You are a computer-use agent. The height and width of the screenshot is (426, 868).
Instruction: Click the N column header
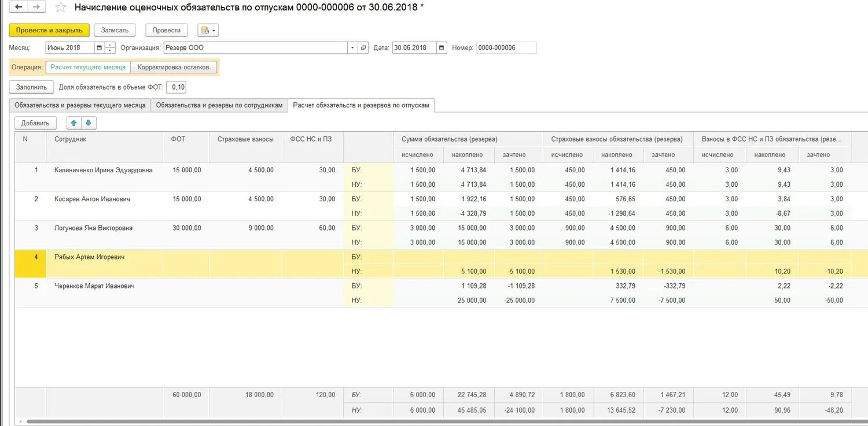coord(31,147)
